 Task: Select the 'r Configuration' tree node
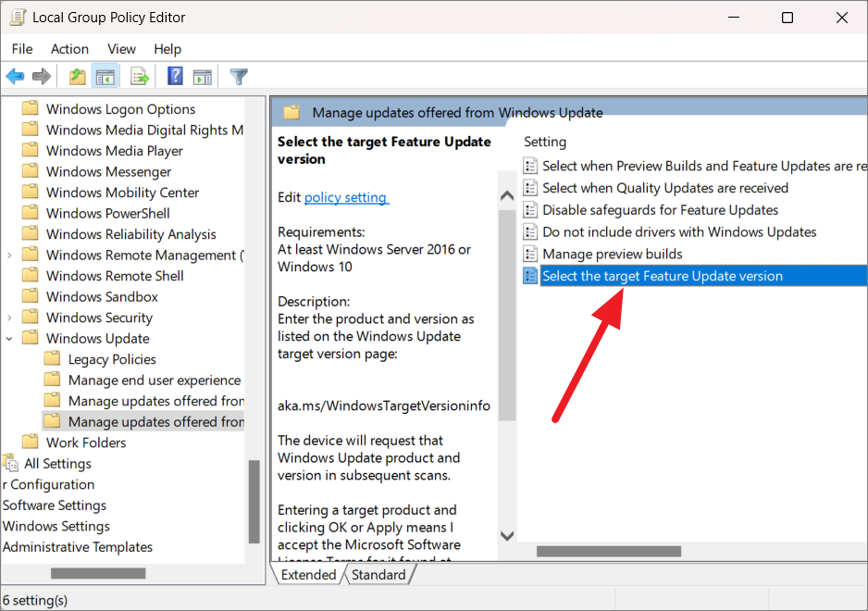tap(49, 484)
